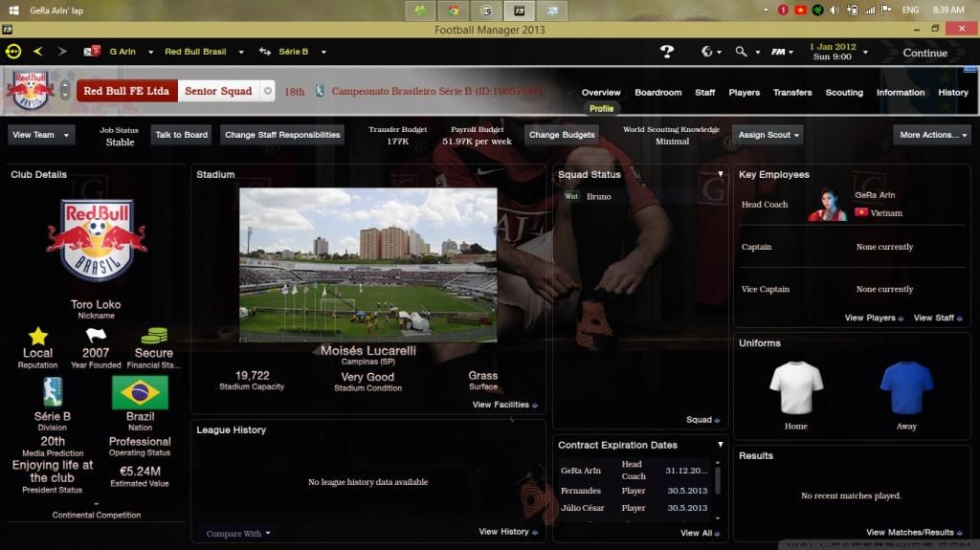Click the green coins financial status icon
The image size is (980, 550).
click(x=154, y=336)
